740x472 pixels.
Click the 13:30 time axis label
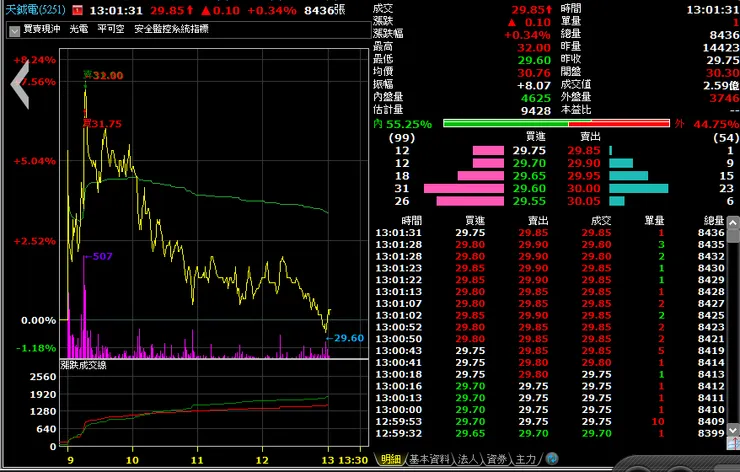352,460
